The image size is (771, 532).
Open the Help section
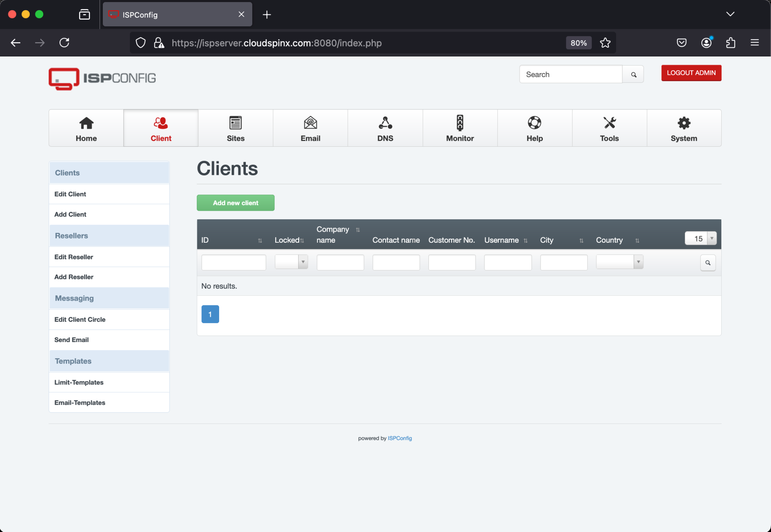tap(534, 128)
